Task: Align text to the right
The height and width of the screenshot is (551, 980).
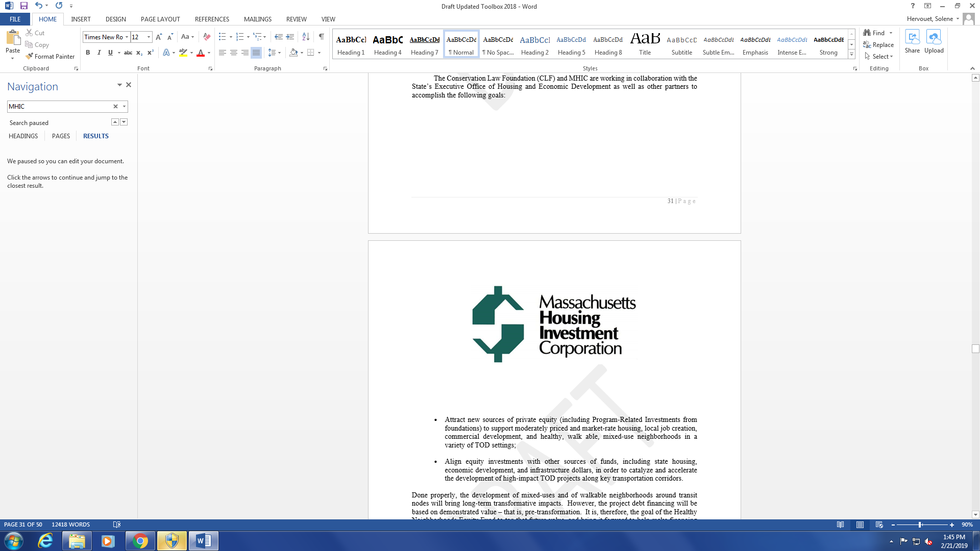Action: 245,53
